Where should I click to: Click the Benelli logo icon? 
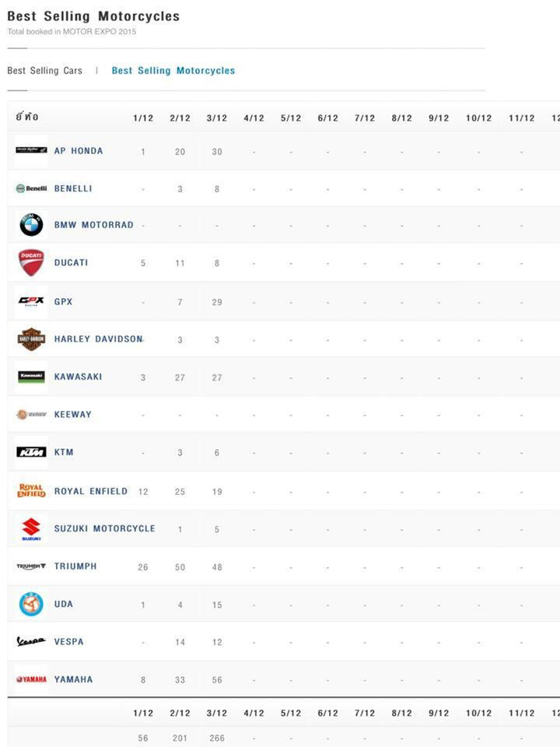[x=31, y=188]
